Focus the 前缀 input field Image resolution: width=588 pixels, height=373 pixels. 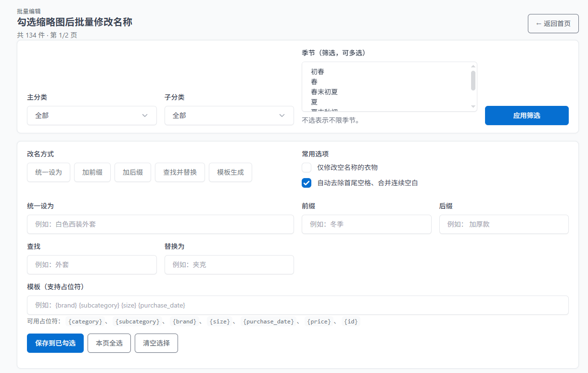click(366, 224)
